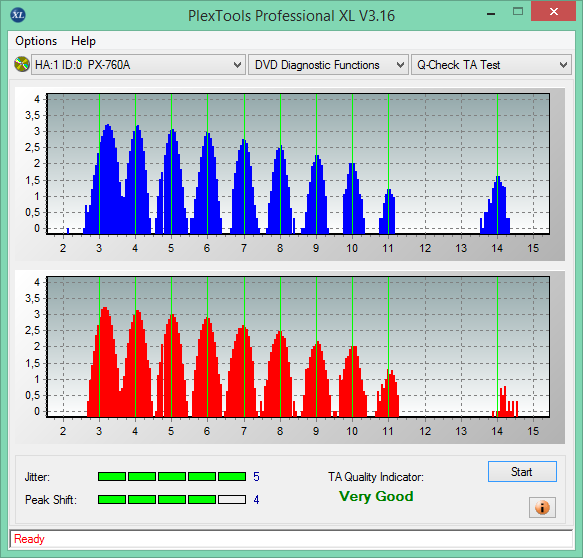Expand the DVD Diagnostic Functions dropdown
Screen dimensions: 583x558
[328, 65]
